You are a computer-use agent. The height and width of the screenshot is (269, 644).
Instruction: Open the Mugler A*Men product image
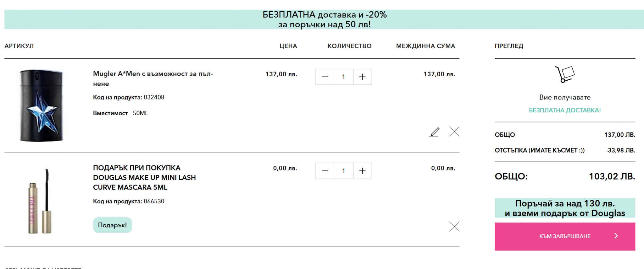click(x=41, y=105)
